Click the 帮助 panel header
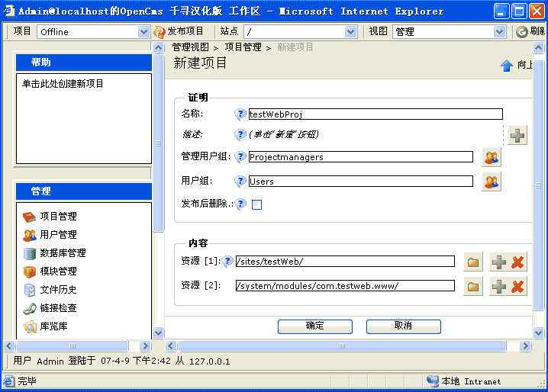The width and height of the screenshot is (548, 392). (x=84, y=63)
